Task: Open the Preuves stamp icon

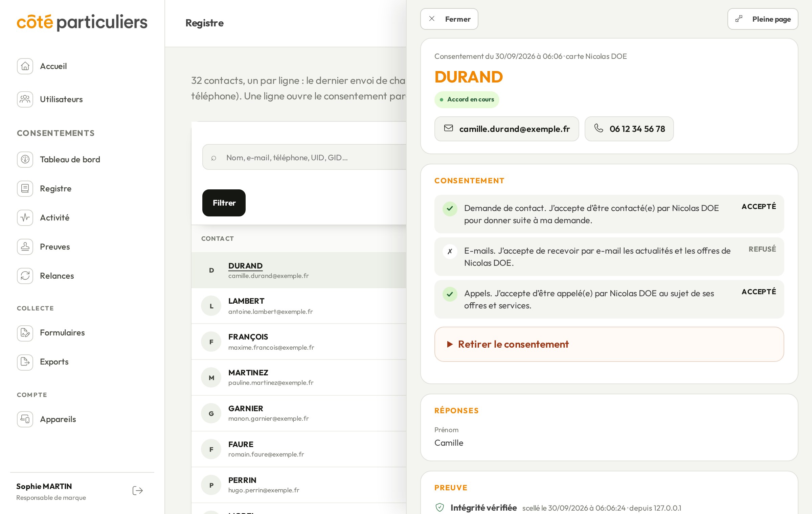Action: tap(25, 247)
